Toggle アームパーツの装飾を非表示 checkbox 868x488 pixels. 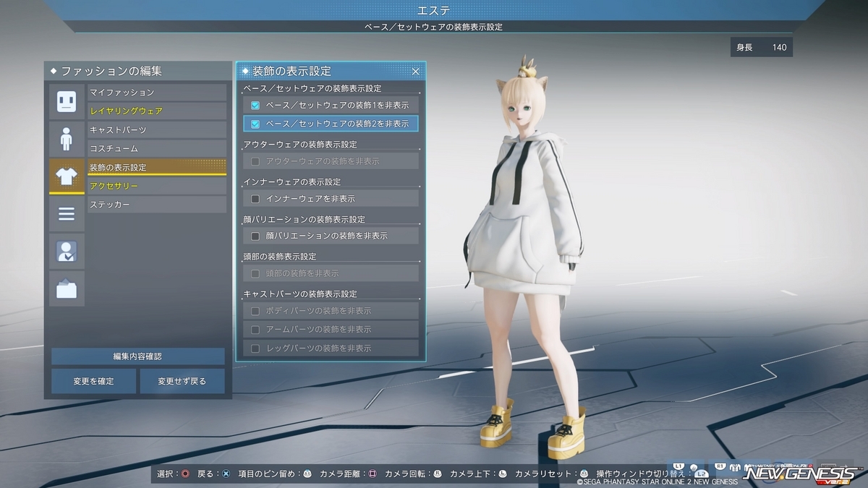pyautogui.click(x=255, y=330)
